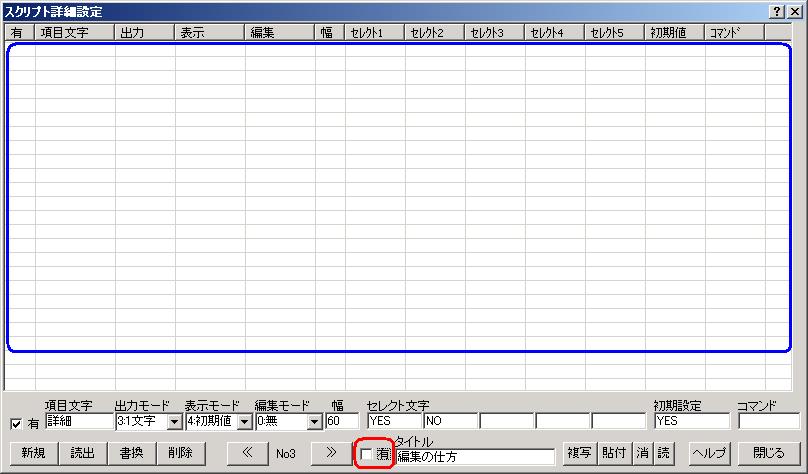Screen dimensions: 808x474
Task: Click the » next record button
Action: (x=330, y=453)
